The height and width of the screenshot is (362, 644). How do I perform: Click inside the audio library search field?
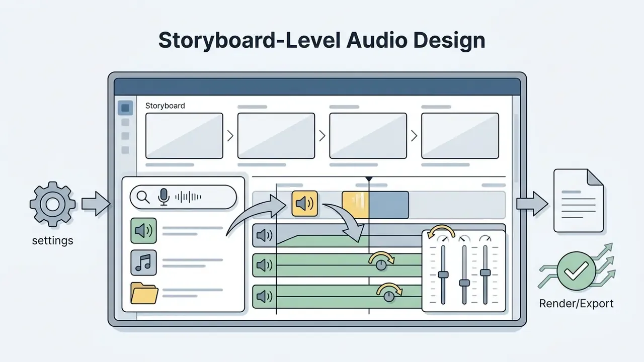tap(183, 197)
